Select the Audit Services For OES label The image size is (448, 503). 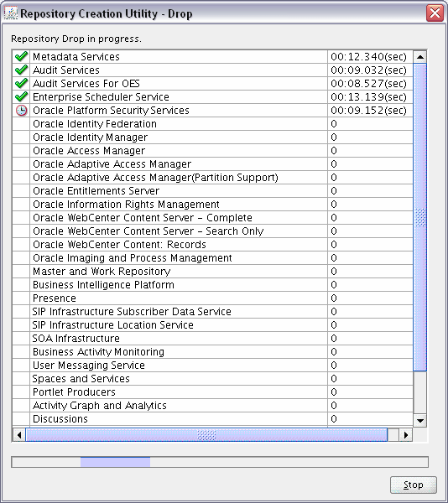(86, 84)
